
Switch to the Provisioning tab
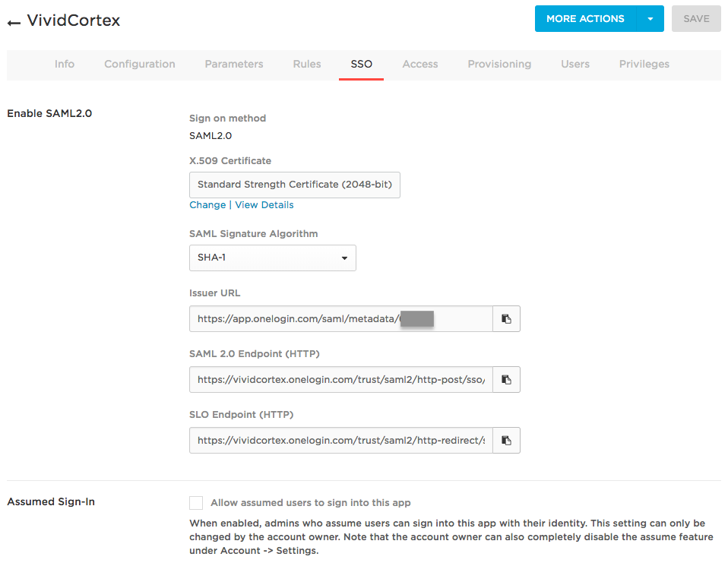tap(499, 64)
